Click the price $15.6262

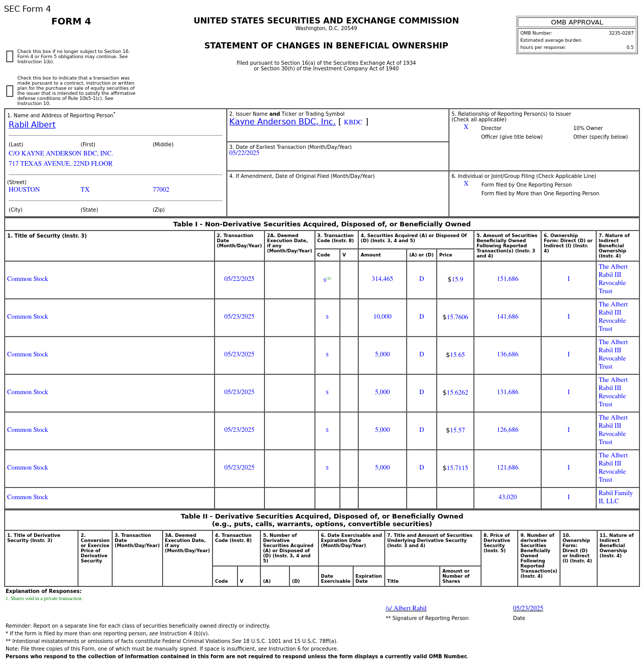click(x=455, y=393)
